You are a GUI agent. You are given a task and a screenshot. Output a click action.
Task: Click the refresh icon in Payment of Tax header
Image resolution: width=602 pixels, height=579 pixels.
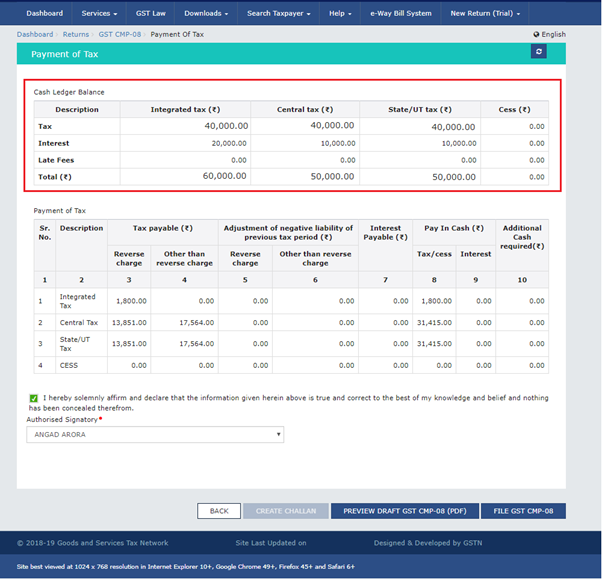point(539,52)
